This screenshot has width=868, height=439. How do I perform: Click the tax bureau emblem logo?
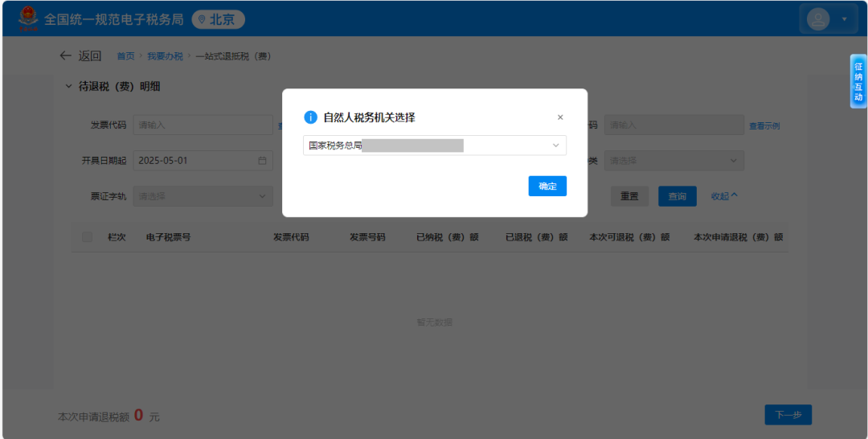pyautogui.click(x=27, y=20)
